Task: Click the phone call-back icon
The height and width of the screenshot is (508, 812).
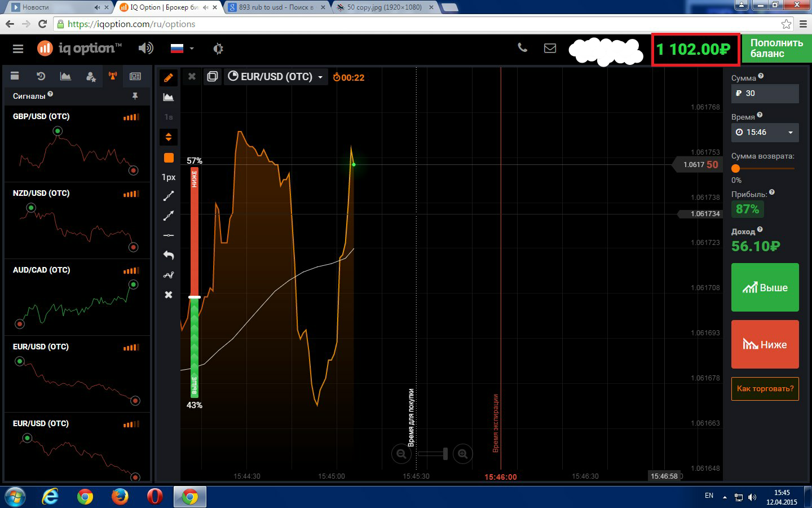Action: pyautogui.click(x=523, y=48)
